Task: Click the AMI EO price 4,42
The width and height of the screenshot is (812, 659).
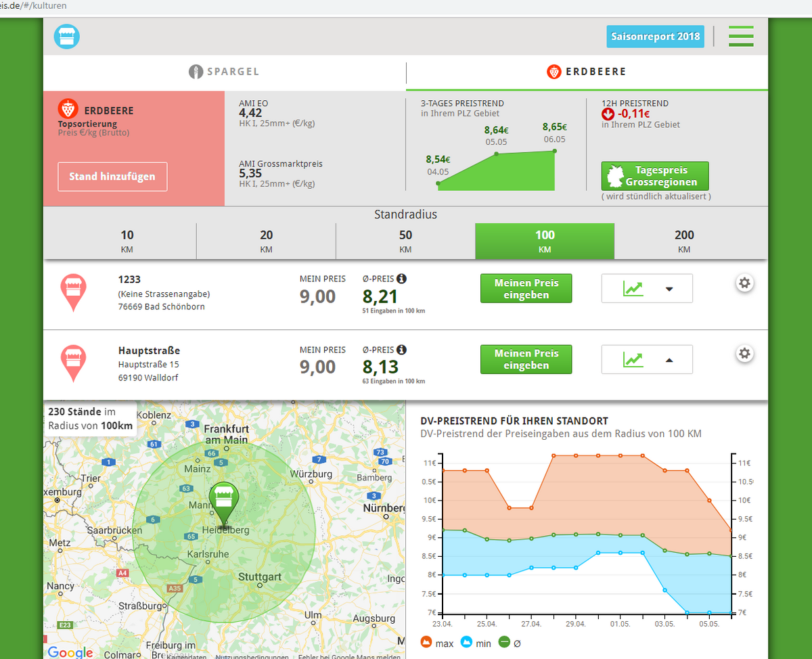Action: (250, 113)
